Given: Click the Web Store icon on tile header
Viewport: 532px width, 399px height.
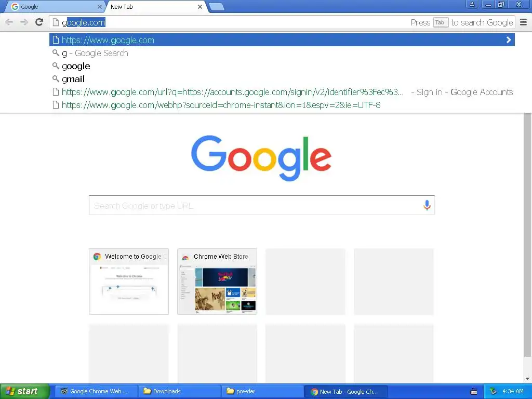Looking at the screenshot, I should pyautogui.click(x=185, y=257).
